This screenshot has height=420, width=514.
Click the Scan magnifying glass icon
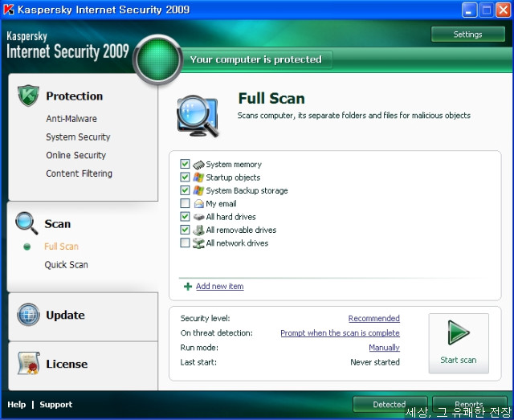pyautogui.click(x=27, y=223)
